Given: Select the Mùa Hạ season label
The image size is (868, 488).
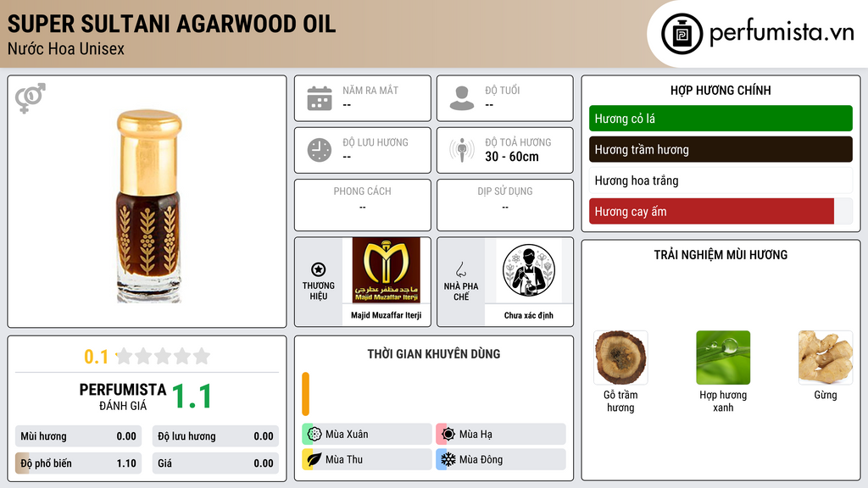Looking at the screenshot, I should [476, 435].
